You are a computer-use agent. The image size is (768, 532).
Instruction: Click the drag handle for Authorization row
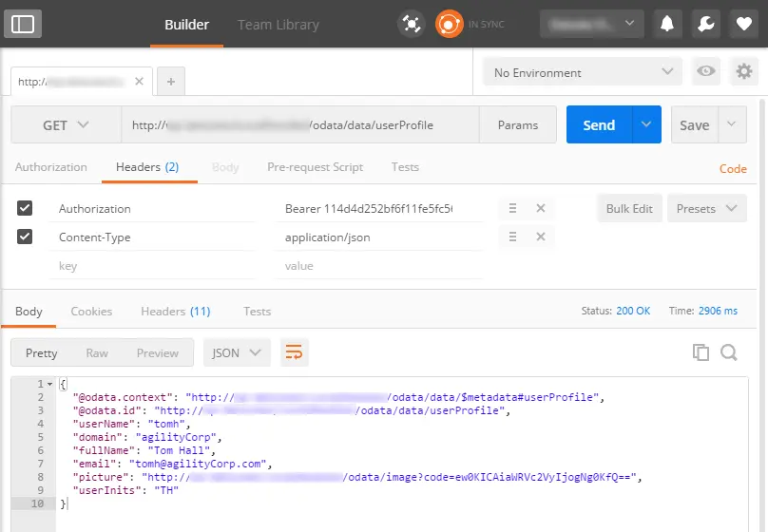point(512,208)
